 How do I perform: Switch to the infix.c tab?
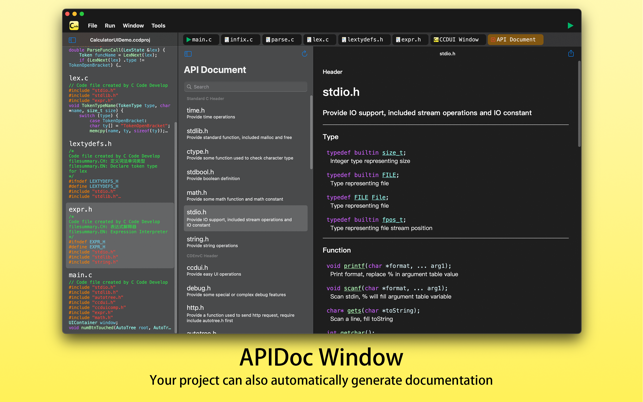tap(240, 39)
